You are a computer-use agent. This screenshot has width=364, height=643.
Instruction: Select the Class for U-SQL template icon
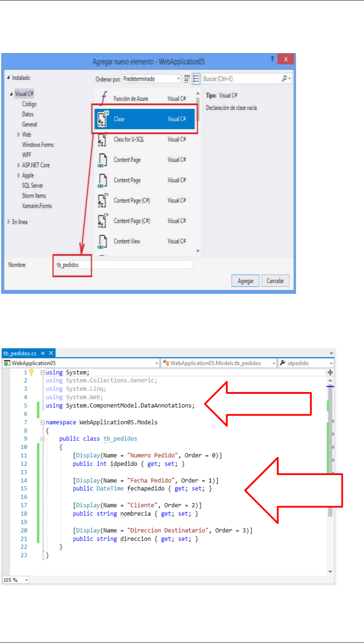click(102, 139)
